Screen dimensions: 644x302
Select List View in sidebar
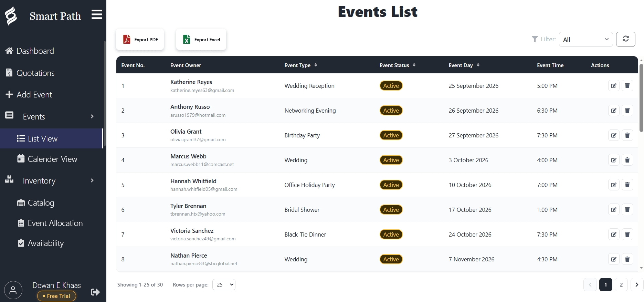click(51, 138)
